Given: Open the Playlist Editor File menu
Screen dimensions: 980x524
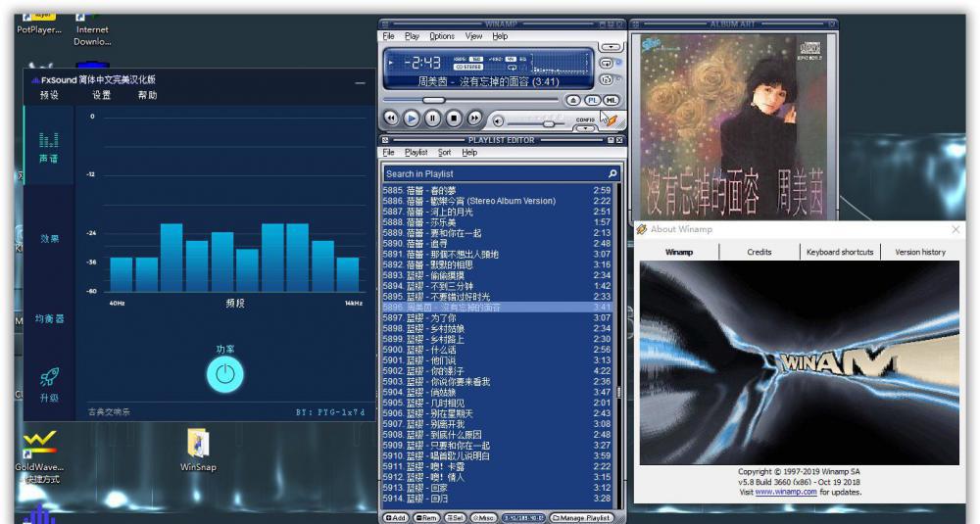Looking at the screenshot, I should pyautogui.click(x=388, y=153).
